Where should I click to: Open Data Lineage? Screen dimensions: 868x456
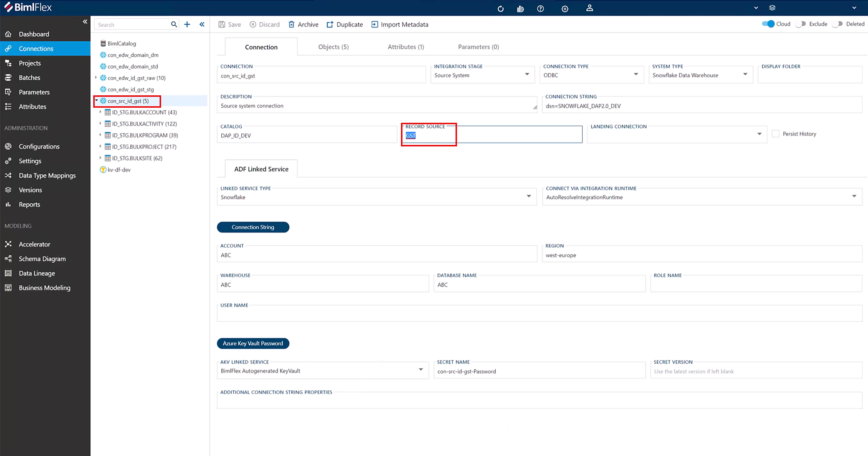(45, 273)
